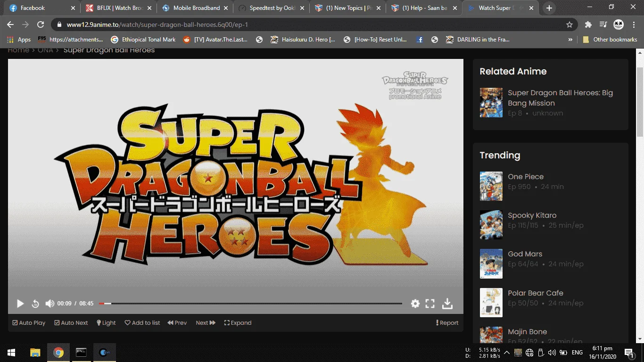Click the Spooky Kitaro poster thumbnail
Viewport: 644px width, 362px height.
point(491,225)
